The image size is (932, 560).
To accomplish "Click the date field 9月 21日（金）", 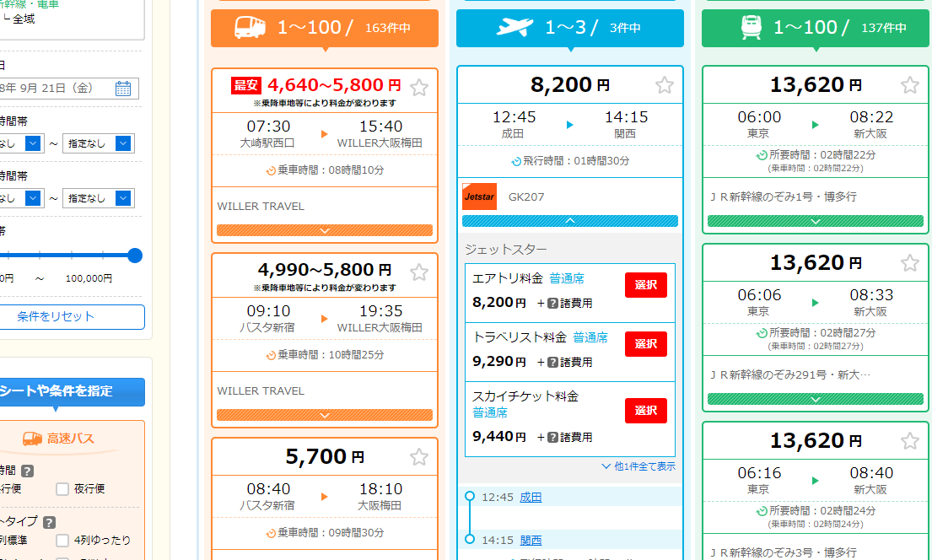I will pos(69,89).
